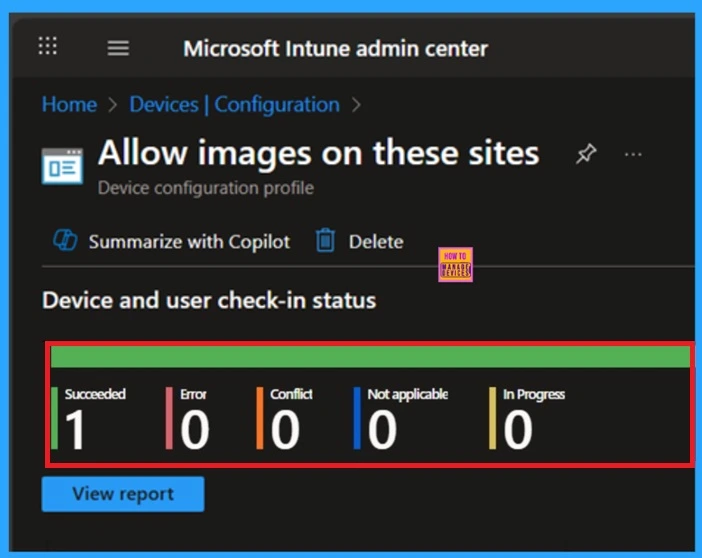Click the device configuration profile icon
The image size is (702, 558).
[x=62, y=167]
